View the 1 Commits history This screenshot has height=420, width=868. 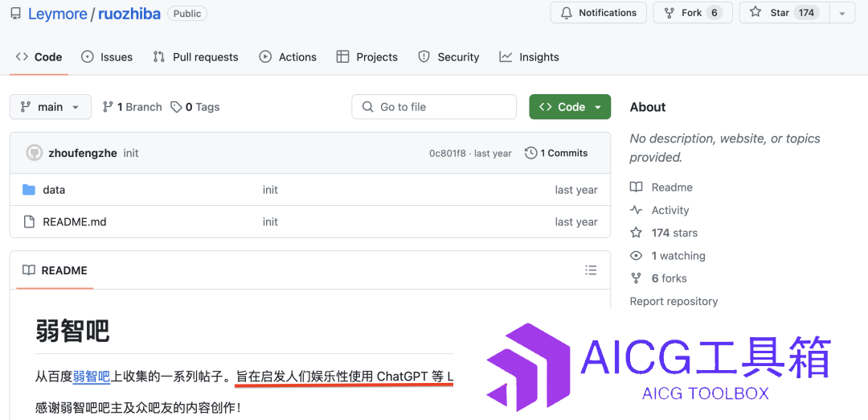[556, 153]
